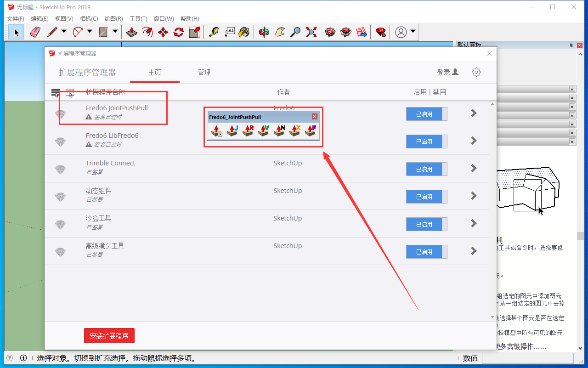Open the 工具(T) menu

point(138,19)
